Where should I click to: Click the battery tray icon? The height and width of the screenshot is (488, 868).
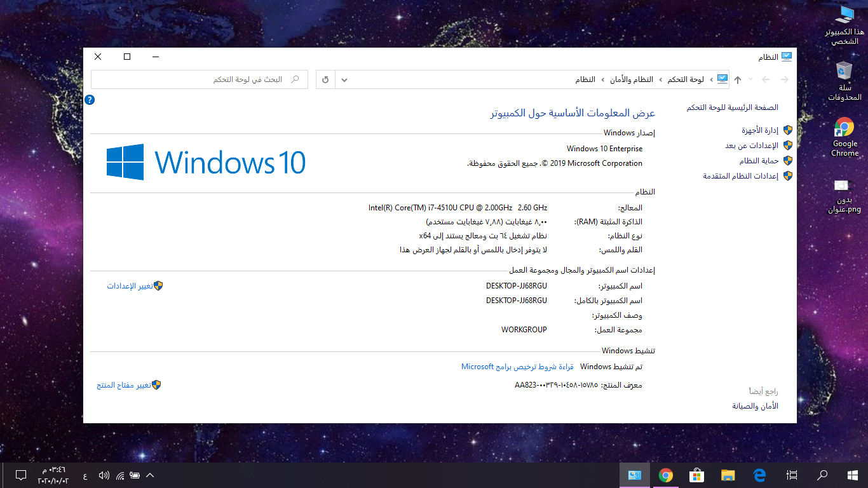pyautogui.click(x=135, y=475)
